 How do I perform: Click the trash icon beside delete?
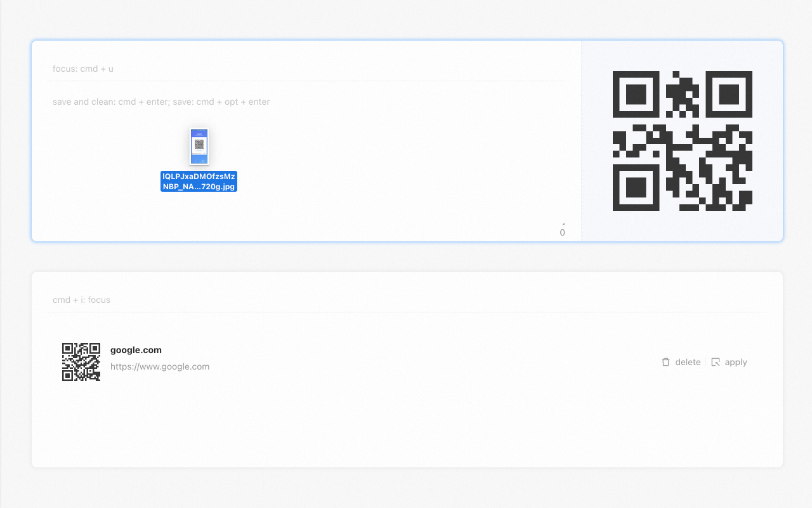665,361
